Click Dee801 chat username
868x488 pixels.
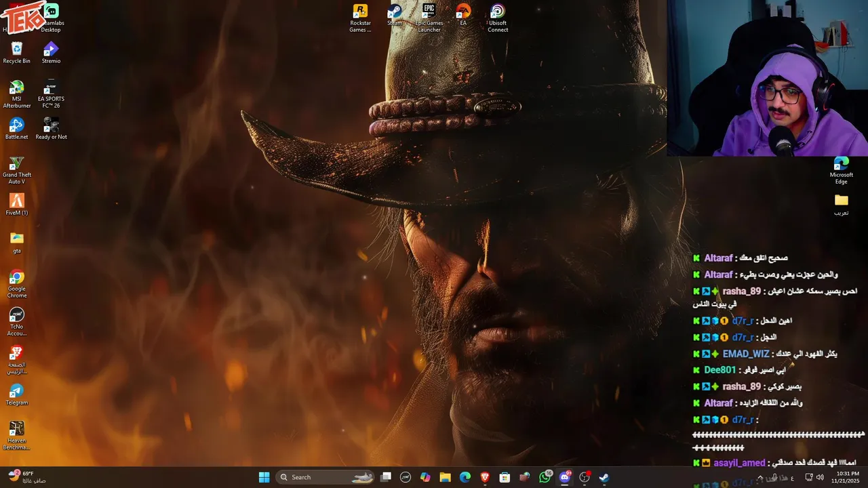pos(719,370)
